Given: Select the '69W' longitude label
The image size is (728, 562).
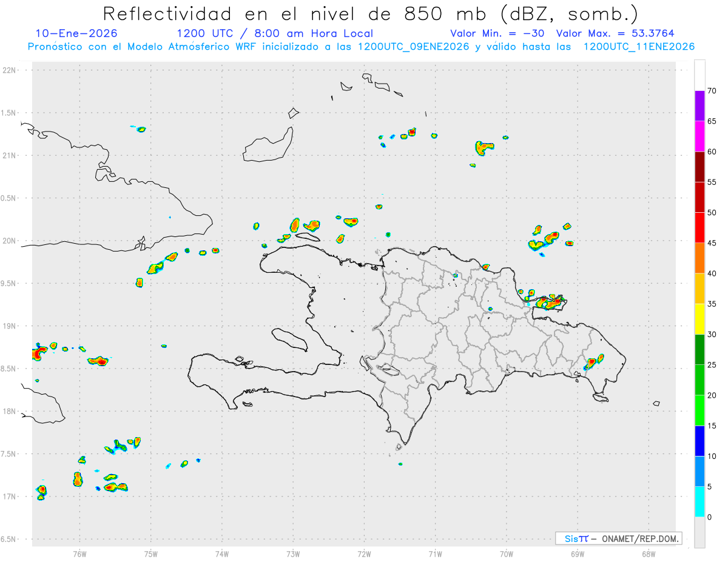Looking at the screenshot, I should (x=578, y=554).
